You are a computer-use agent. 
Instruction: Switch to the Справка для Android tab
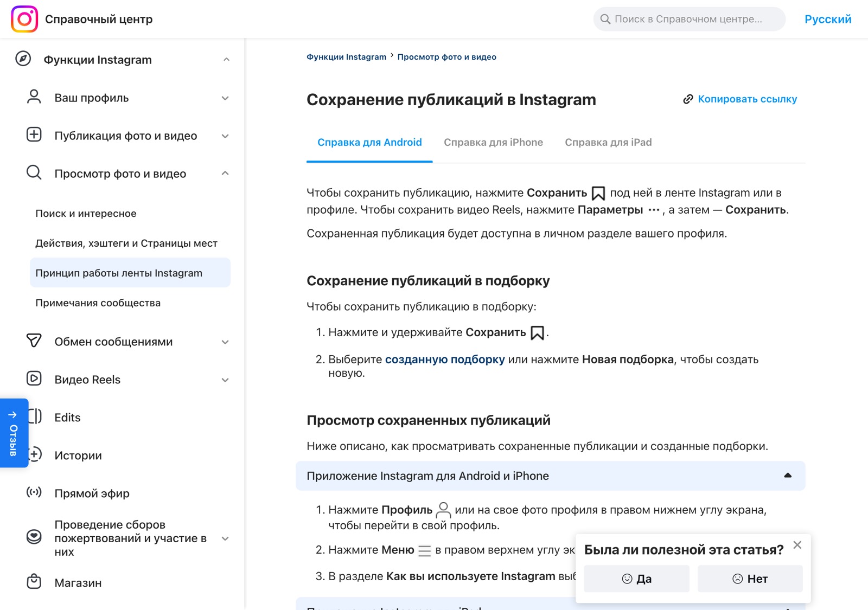point(369,142)
